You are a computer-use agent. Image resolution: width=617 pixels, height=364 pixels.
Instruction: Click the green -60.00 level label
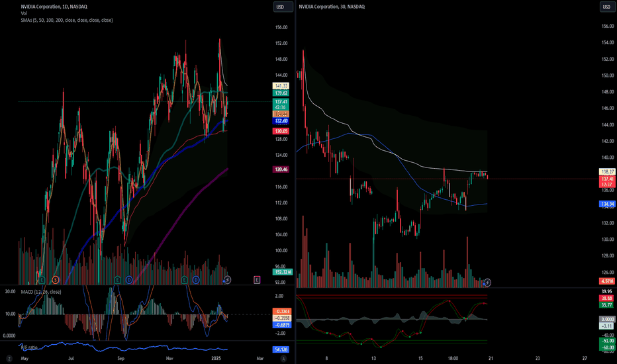(607, 347)
